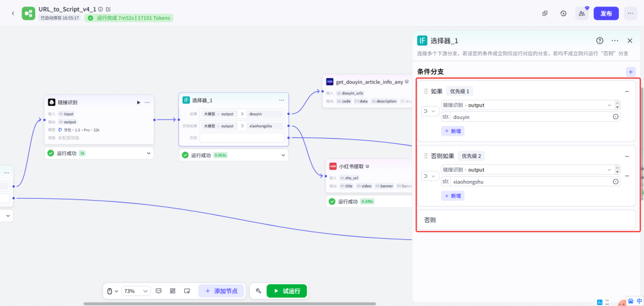Screen dimensions: 644x306
Task: Click the 发布 publish button
Action: click(606, 13)
